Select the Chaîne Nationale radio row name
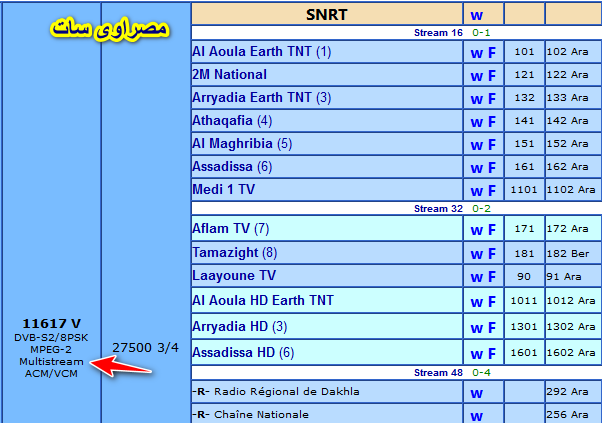602x423 pixels. [x=261, y=415]
